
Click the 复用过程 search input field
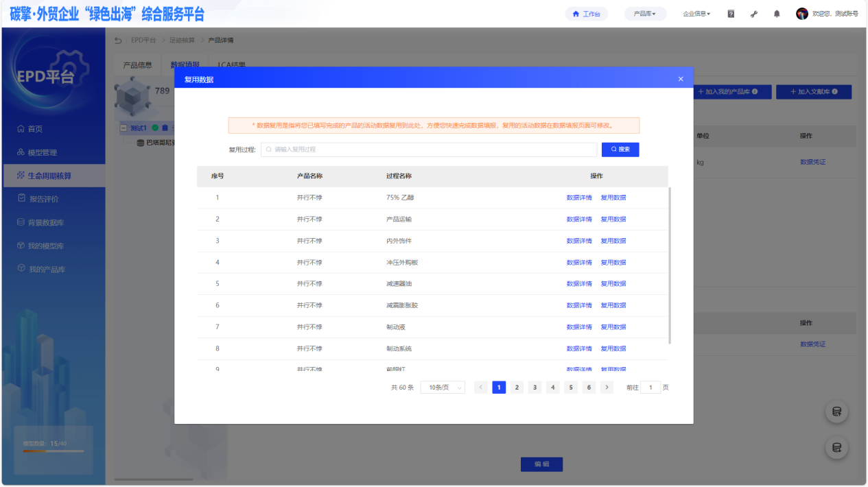[429, 150]
